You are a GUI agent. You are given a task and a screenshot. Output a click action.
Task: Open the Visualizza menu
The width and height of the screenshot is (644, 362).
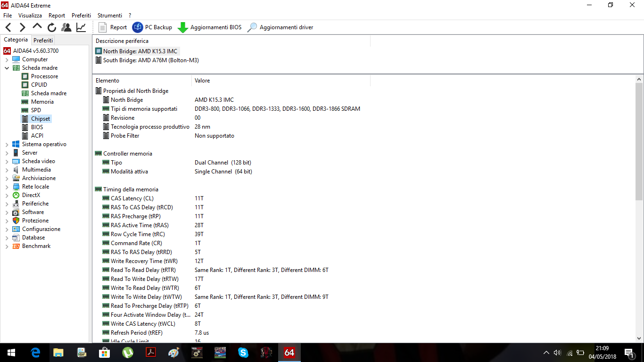[30, 16]
